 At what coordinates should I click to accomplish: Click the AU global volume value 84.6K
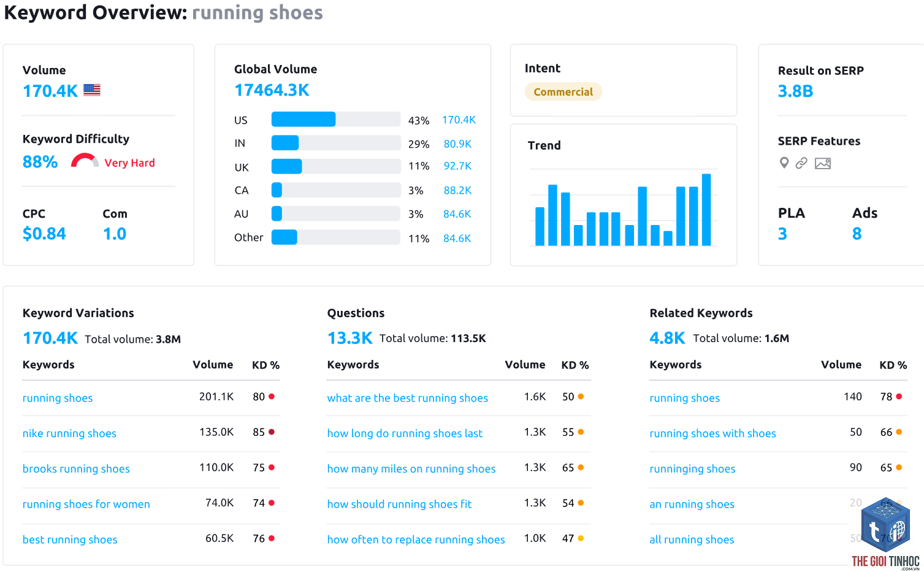coord(457,214)
